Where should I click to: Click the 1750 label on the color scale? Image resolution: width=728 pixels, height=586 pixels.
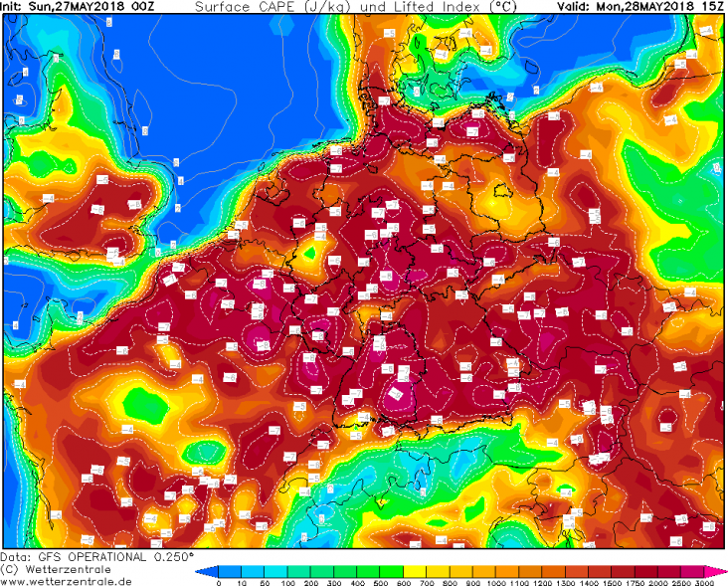pyautogui.click(x=632, y=582)
